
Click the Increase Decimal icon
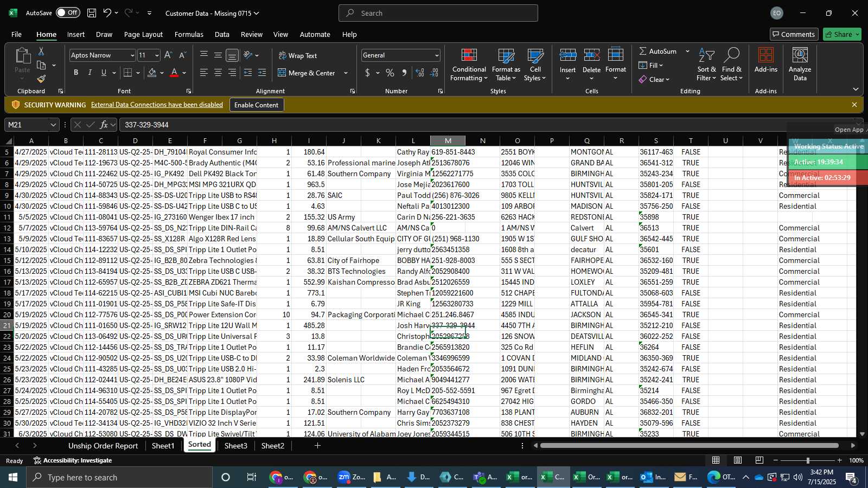[420, 73]
